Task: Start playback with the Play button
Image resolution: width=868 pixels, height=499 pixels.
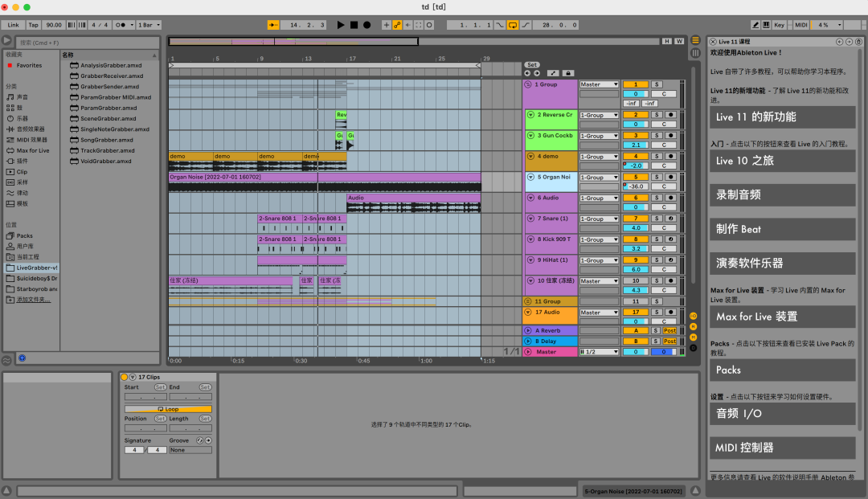Action: tap(341, 25)
